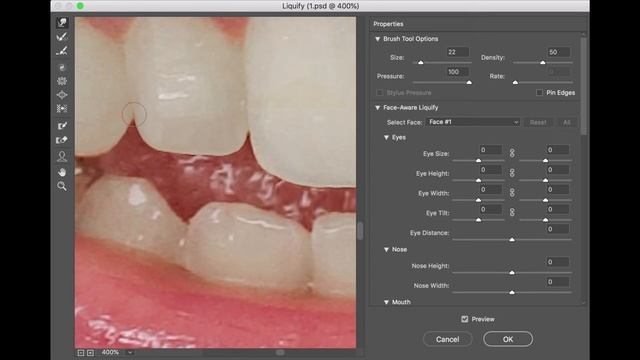Screen dimensions: 640x360
Task: Click the brush Size value field
Action: pyautogui.click(x=458, y=52)
